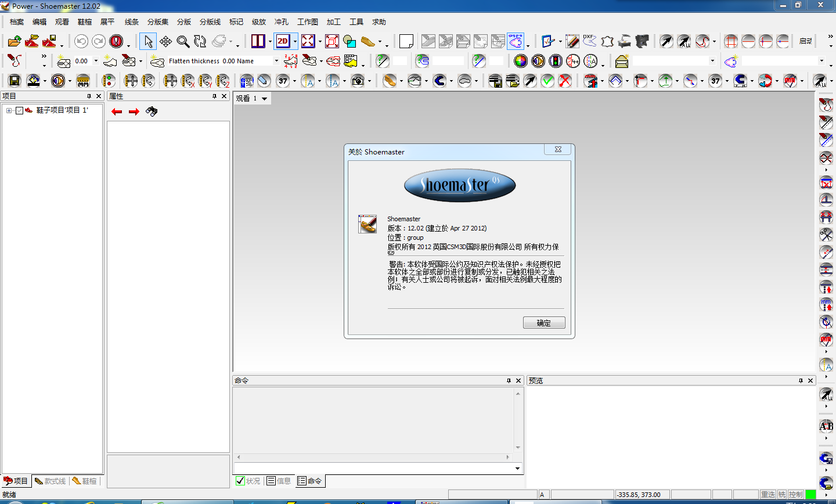This screenshot has width=836, height=504.
Task: Click the DXF export icon
Action: [590, 41]
